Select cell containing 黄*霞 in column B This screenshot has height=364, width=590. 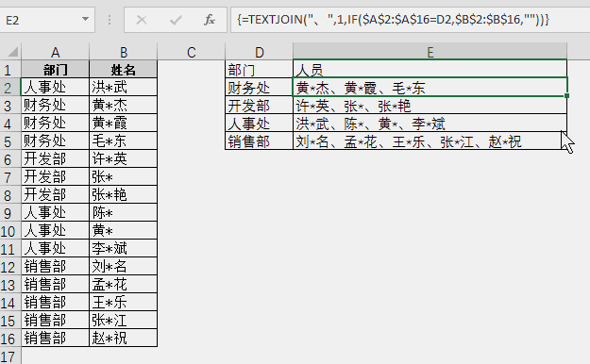coord(124,123)
